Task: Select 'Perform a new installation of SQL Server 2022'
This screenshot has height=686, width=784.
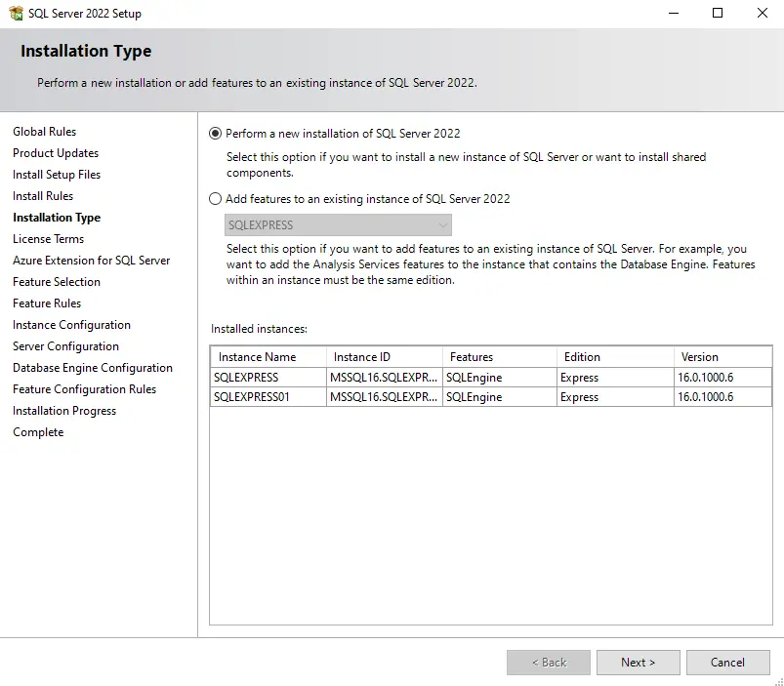Action: (213, 134)
